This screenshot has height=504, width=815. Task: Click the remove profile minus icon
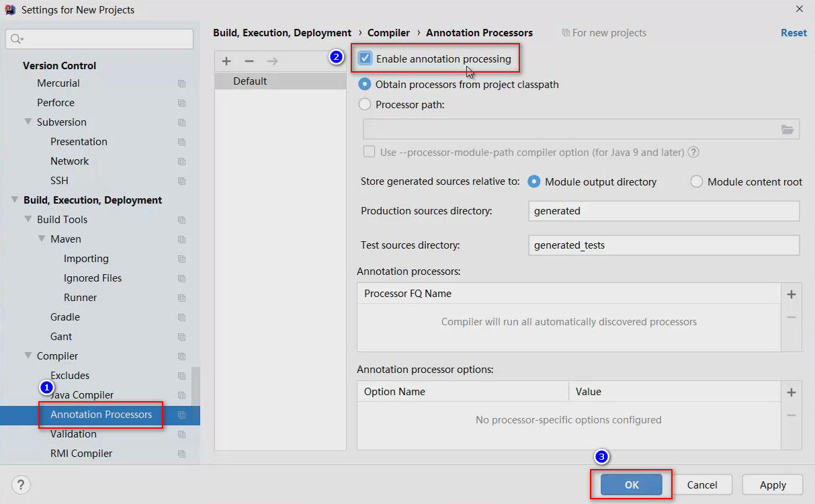249,61
